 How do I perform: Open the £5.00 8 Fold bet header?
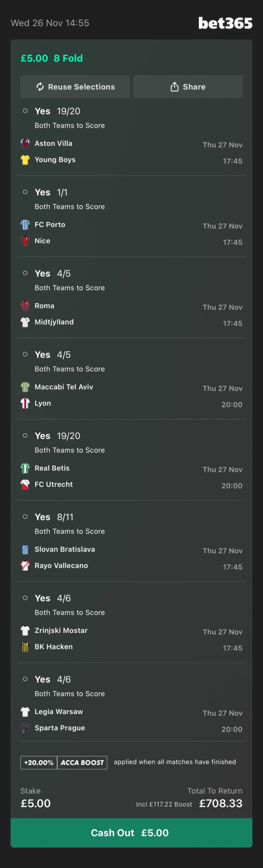(x=52, y=58)
